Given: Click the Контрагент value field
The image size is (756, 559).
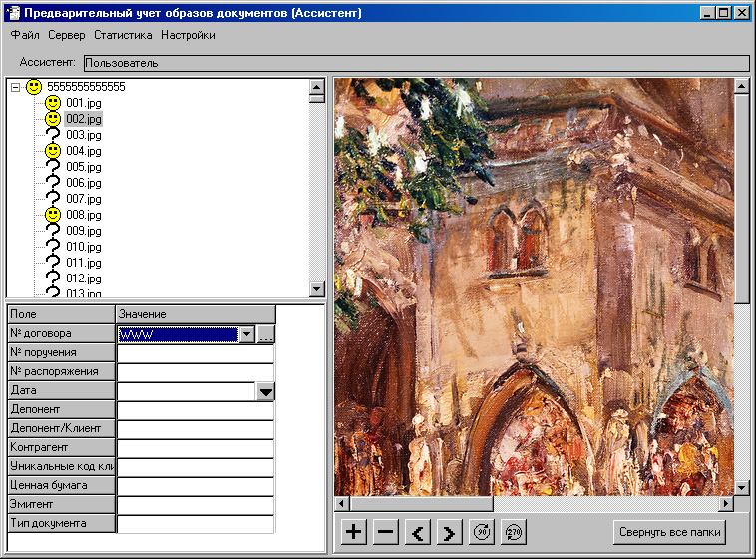Looking at the screenshot, I should (x=195, y=448).
